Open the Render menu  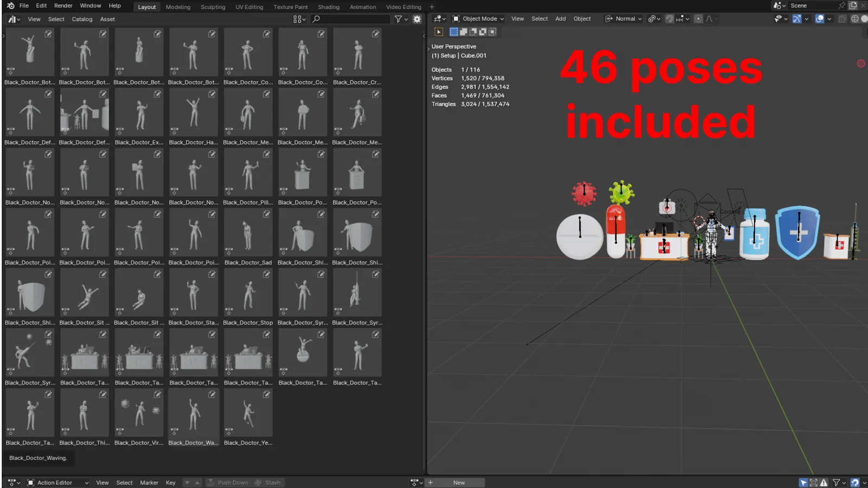63,5
